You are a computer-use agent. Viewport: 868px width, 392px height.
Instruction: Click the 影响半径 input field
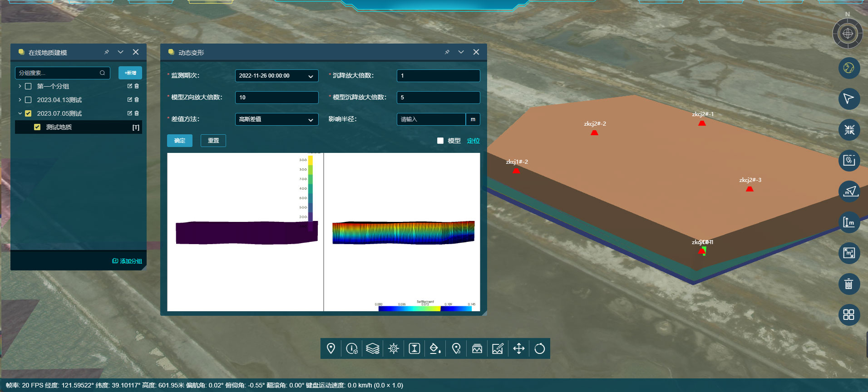tap(431, 119)
